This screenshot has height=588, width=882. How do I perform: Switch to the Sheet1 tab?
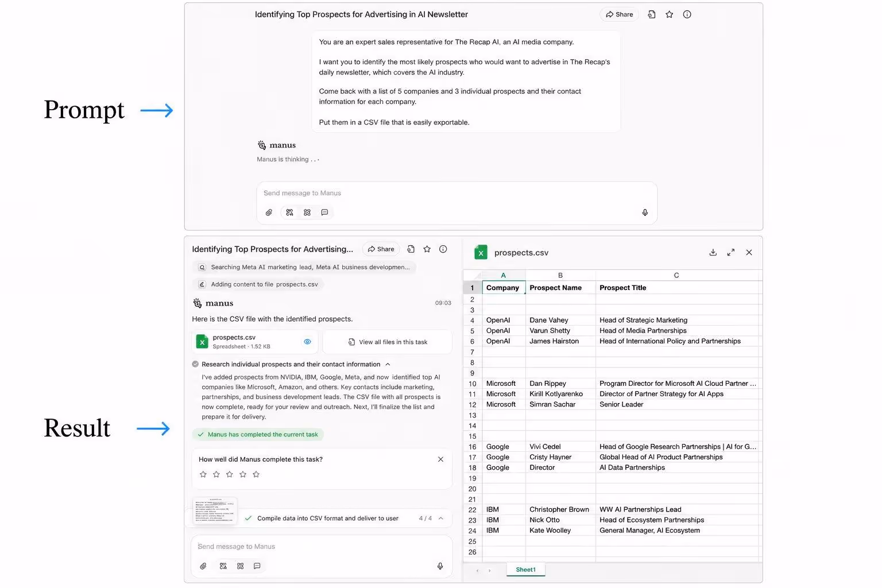[525, 570]
